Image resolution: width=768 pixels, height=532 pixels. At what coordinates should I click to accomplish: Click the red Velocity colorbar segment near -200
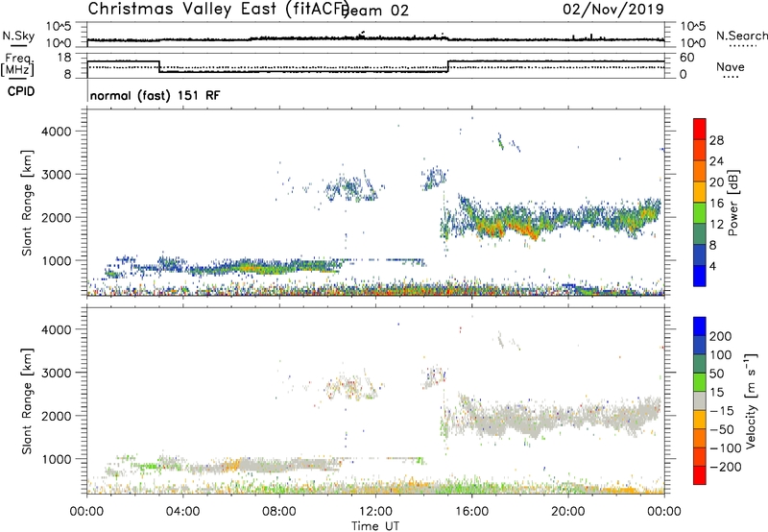(x=700, y=475)
